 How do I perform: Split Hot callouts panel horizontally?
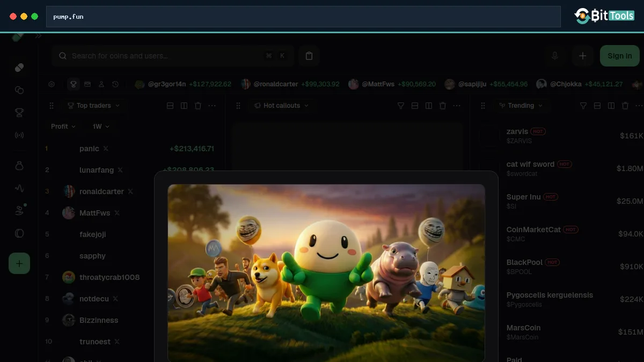[x=415, y=106]
